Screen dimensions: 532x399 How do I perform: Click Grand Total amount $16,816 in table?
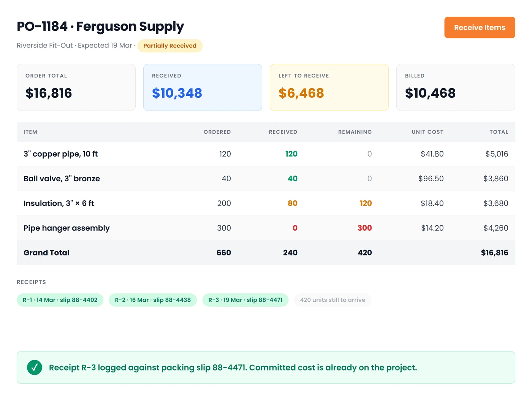click(494, 253)
